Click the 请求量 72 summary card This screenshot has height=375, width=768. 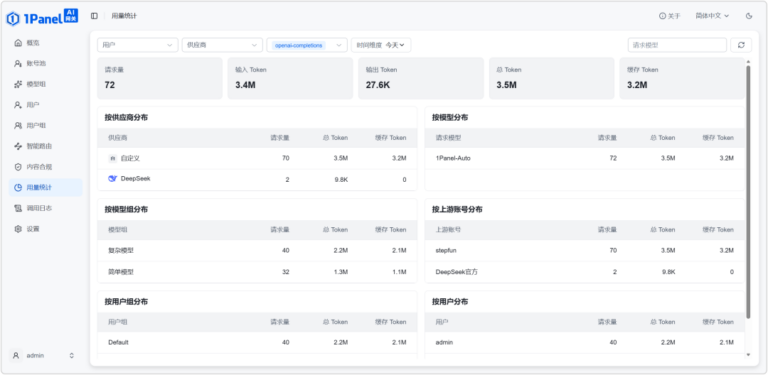click(160, 78)
